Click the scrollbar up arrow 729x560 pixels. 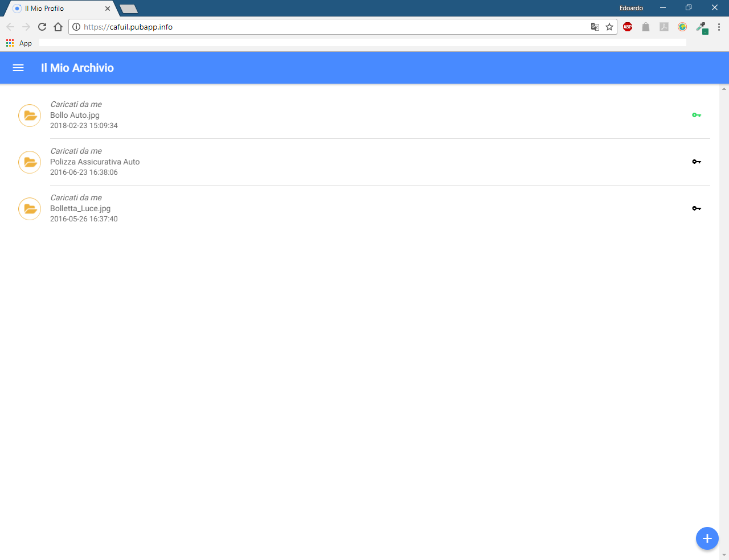click(724, 89)
